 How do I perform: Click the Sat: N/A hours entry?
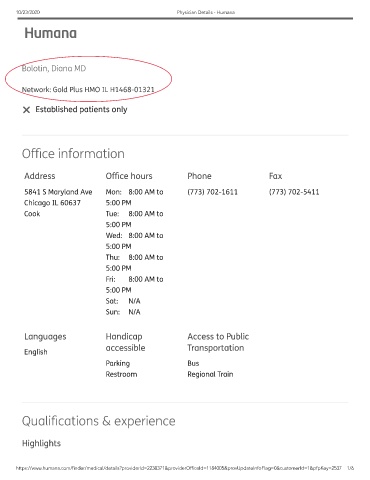[x=123, y=301]
